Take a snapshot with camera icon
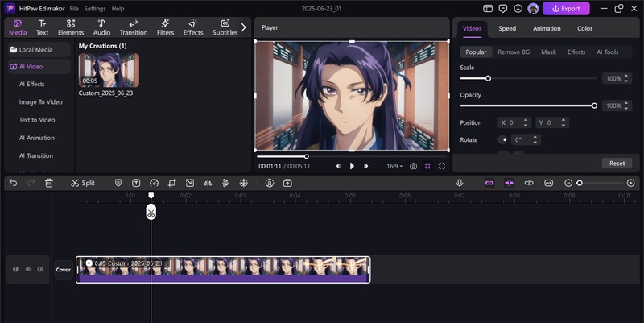This screenshot has height=323, width=644. pyautogui.click(x=413, y=166)
